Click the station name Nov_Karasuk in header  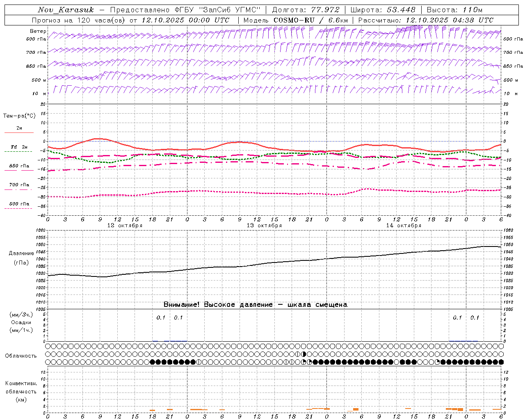66,10
